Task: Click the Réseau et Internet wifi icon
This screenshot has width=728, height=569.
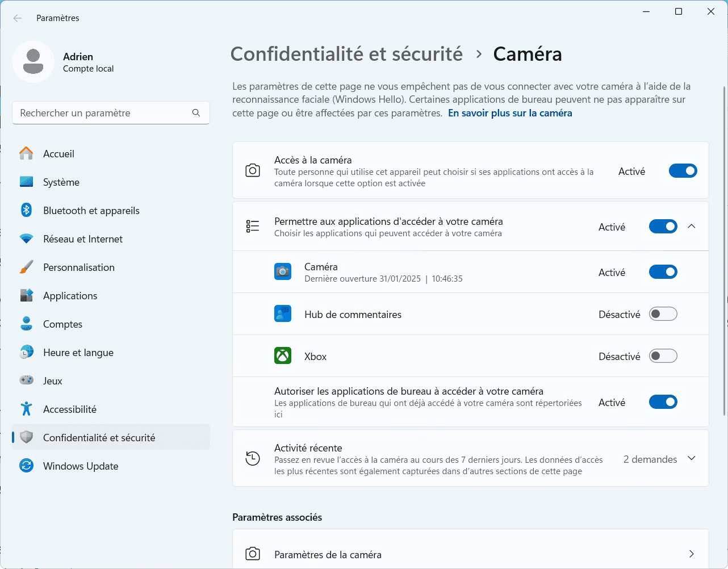Action: (26, 239)
